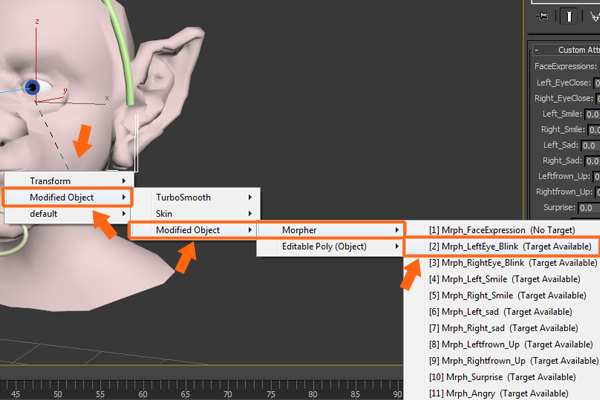
Task: Open the default submenu entry
Action: [69, 214]
